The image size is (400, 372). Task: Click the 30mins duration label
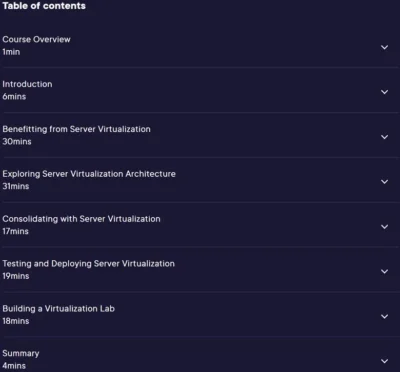(x=17, y=141)
